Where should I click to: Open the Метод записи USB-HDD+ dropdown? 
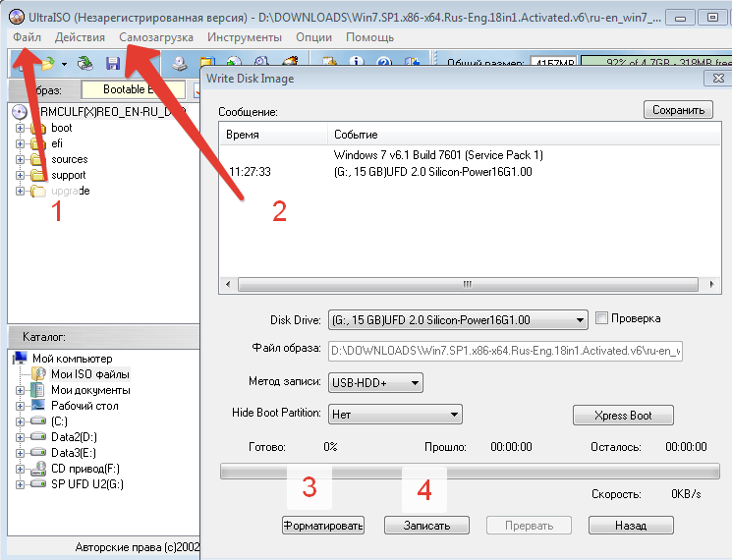415,383
